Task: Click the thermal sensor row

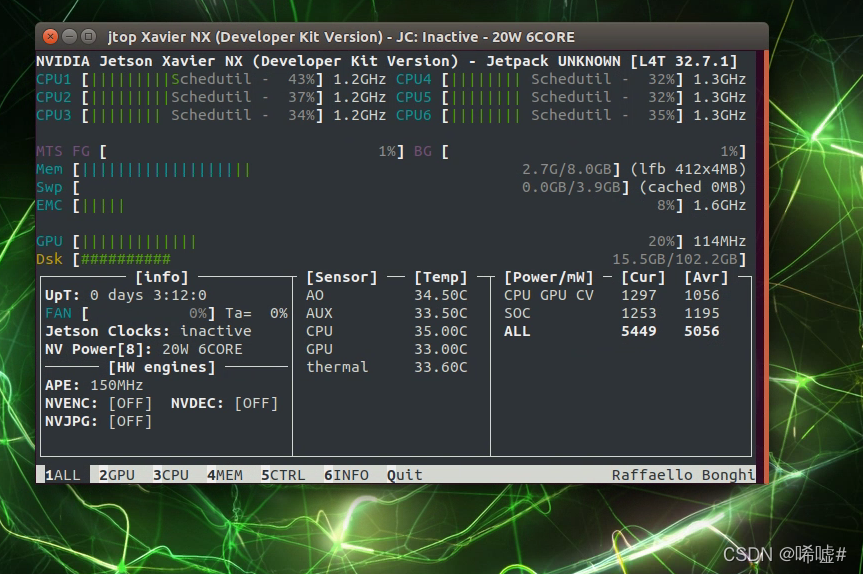Action: (x=386, y=367)
